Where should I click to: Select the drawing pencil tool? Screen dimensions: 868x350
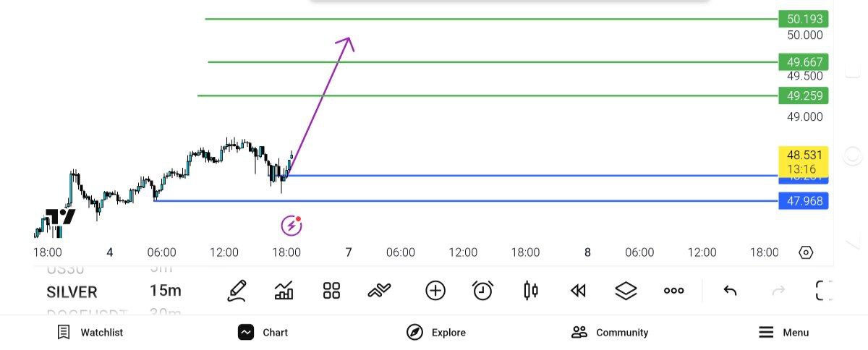[237, 291]
